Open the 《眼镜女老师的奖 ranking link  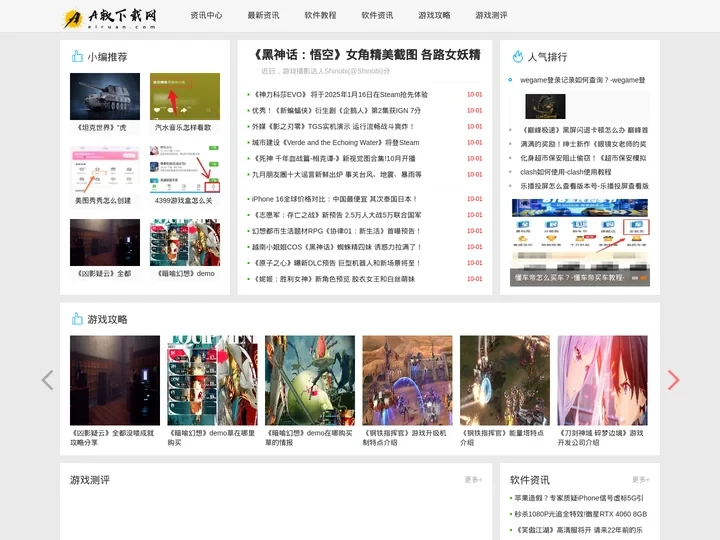coord(583,144)
